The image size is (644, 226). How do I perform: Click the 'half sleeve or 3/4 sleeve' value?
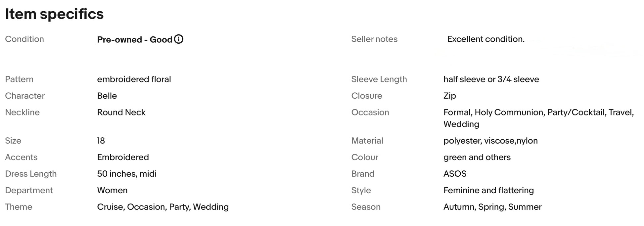(491, 79)
